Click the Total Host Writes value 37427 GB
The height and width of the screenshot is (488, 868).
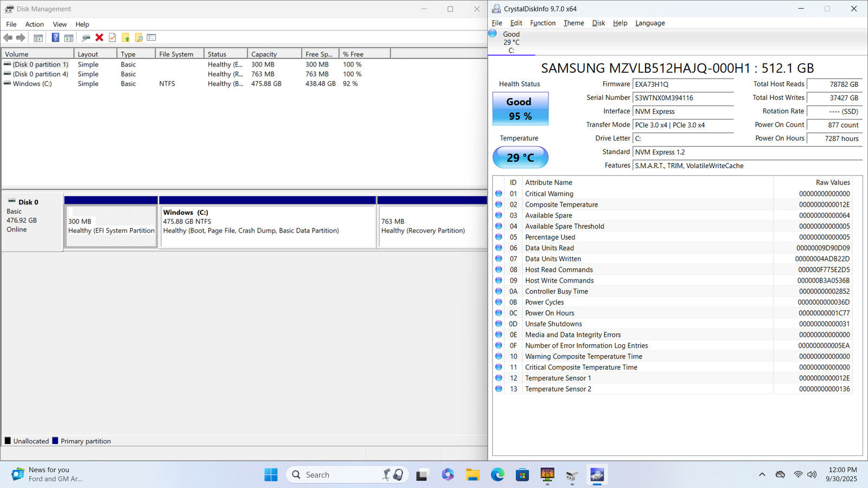835,98
